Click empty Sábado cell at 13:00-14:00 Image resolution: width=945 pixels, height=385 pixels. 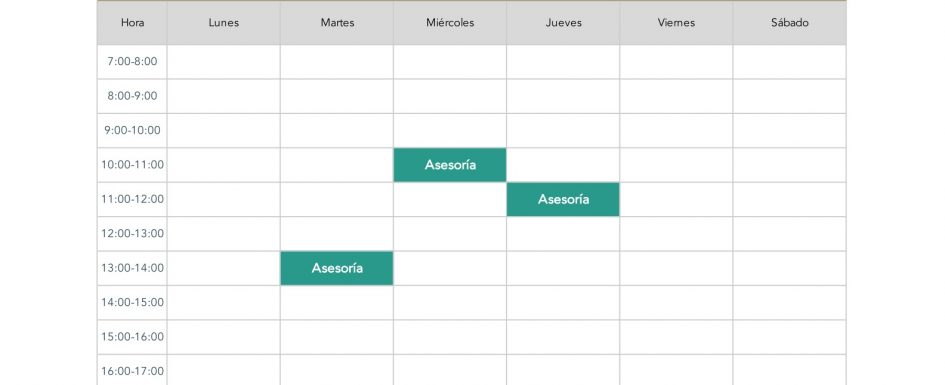pyautogui.click(x=790, y=268)
